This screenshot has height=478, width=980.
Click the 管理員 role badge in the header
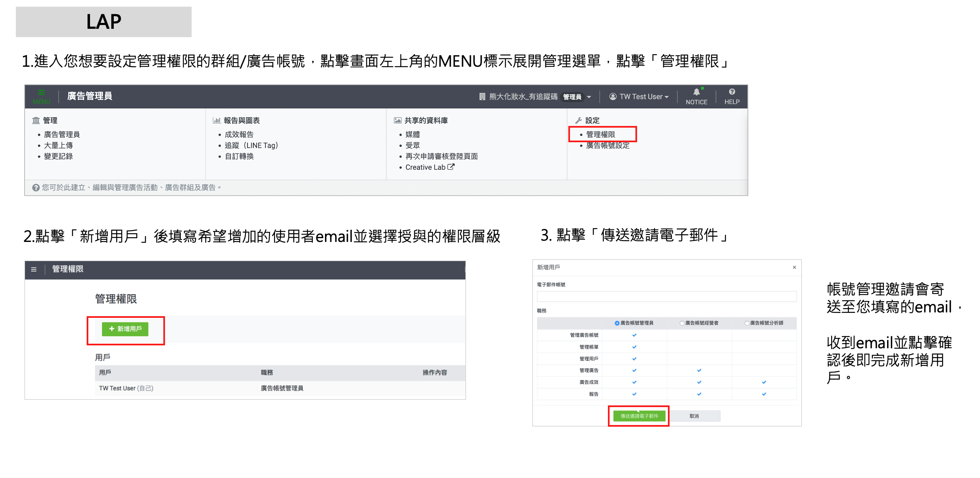click(x=572, y=97)
